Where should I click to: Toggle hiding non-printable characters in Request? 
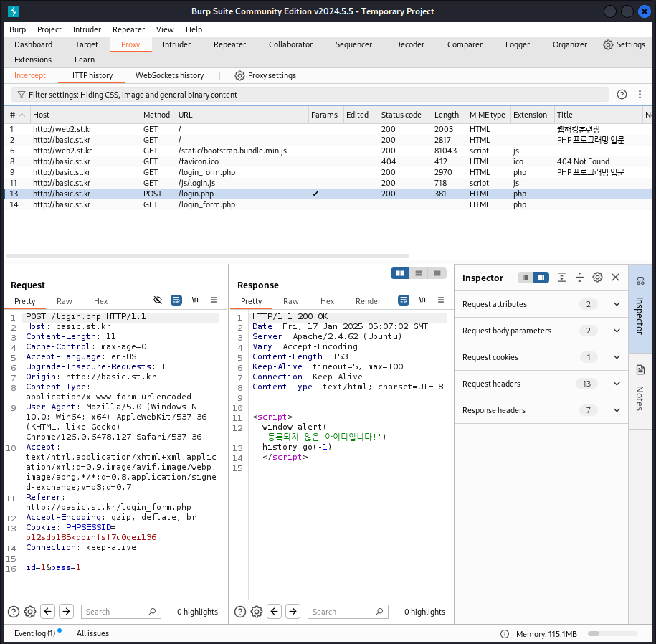tap(158, 300)
